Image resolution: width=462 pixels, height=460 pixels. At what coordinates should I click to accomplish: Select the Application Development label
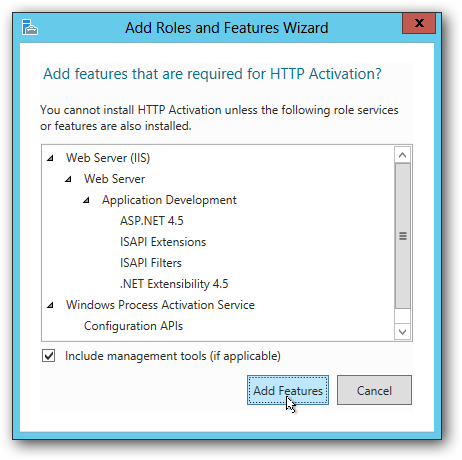coord(169,200)
